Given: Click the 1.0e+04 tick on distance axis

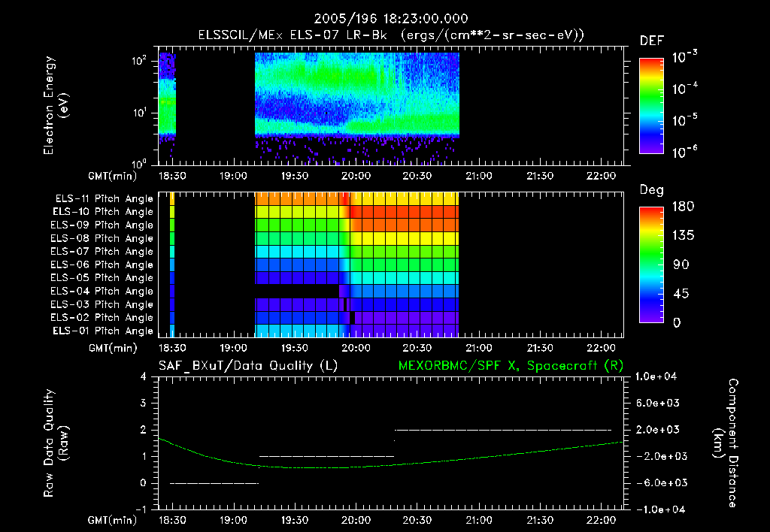Looking at the screenshot, I should (x=656, y=376).
